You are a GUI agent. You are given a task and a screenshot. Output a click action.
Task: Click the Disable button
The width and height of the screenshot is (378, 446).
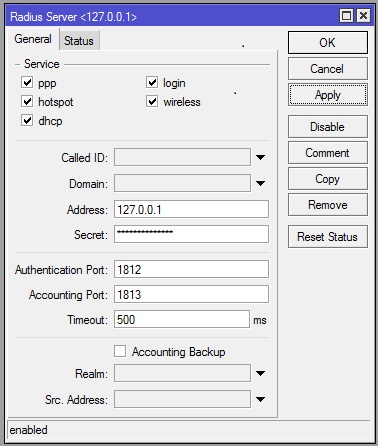click(328, 127)
